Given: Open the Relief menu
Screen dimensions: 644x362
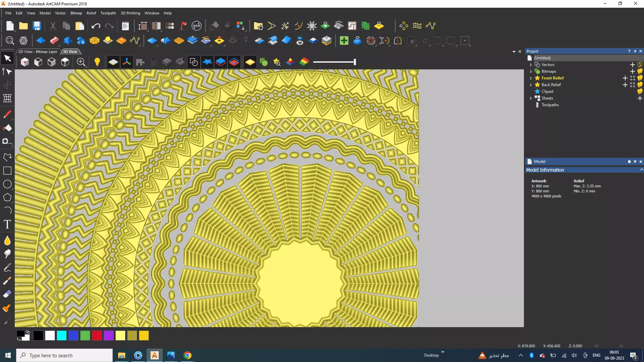Looking at the screenshot, I should coord(91,13).
